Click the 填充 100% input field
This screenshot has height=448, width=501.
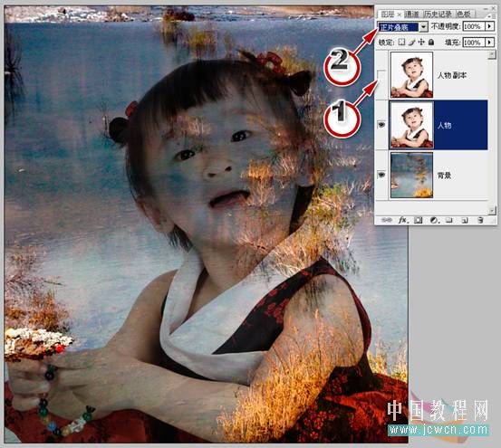pos(474,43)
